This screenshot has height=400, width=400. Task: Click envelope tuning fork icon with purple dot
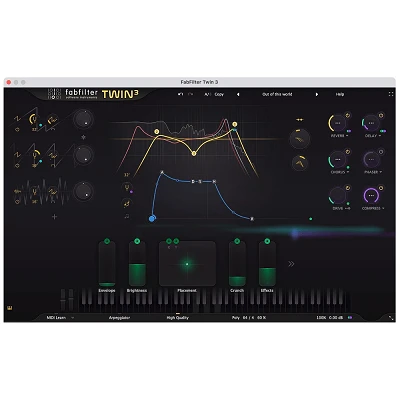point(127,187)
